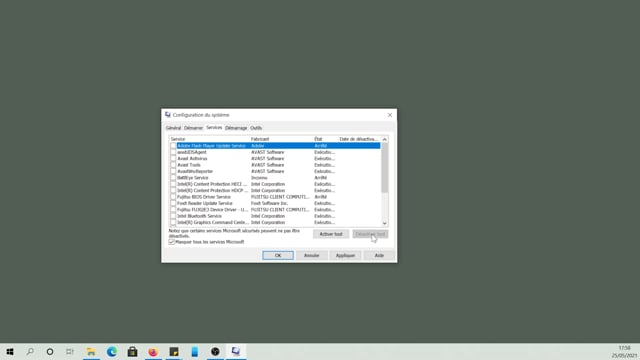This screenshot has height=360, width=640.
Task: Uncheck Masquer tous les services Microsoft
Action: point(172,242)
